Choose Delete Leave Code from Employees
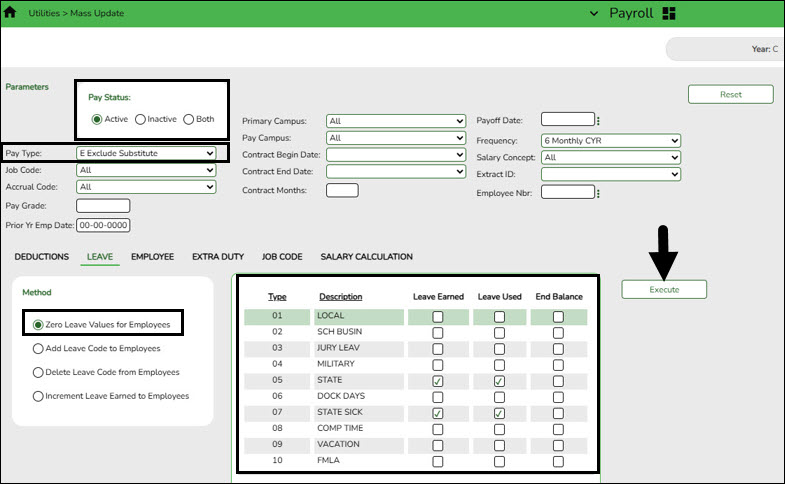785x484 pixels. pos(38,372)
